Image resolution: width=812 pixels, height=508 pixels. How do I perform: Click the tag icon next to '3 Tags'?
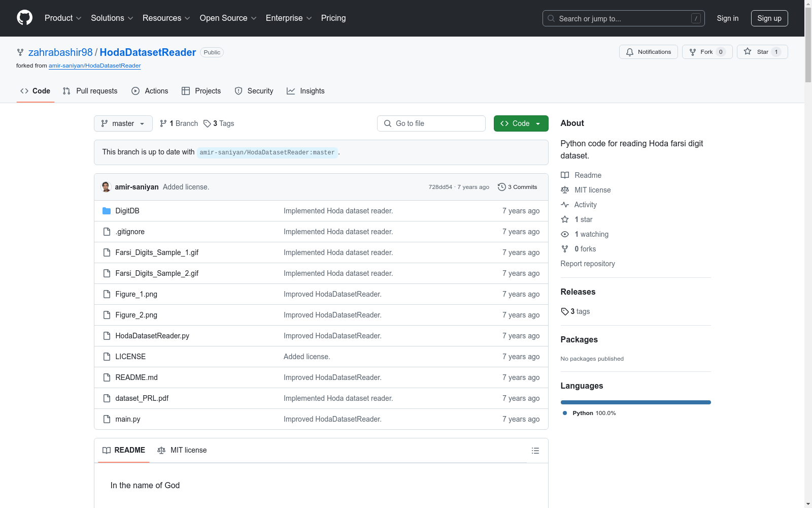pos(207,123)
